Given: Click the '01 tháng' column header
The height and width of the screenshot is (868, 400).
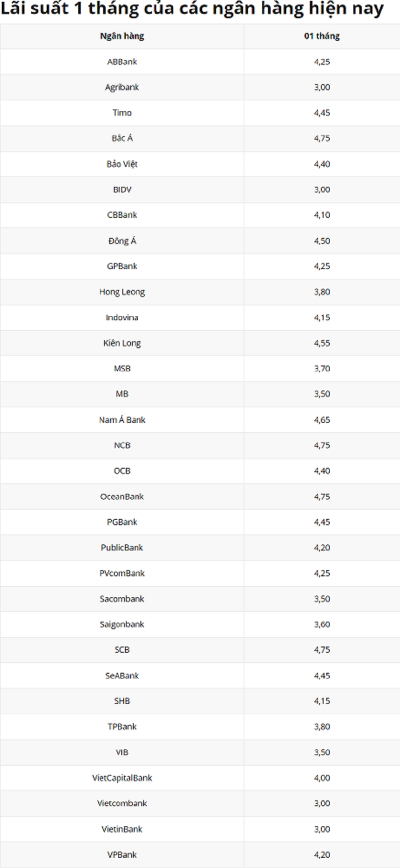Looking at the screenshot, I should point(322,36).
